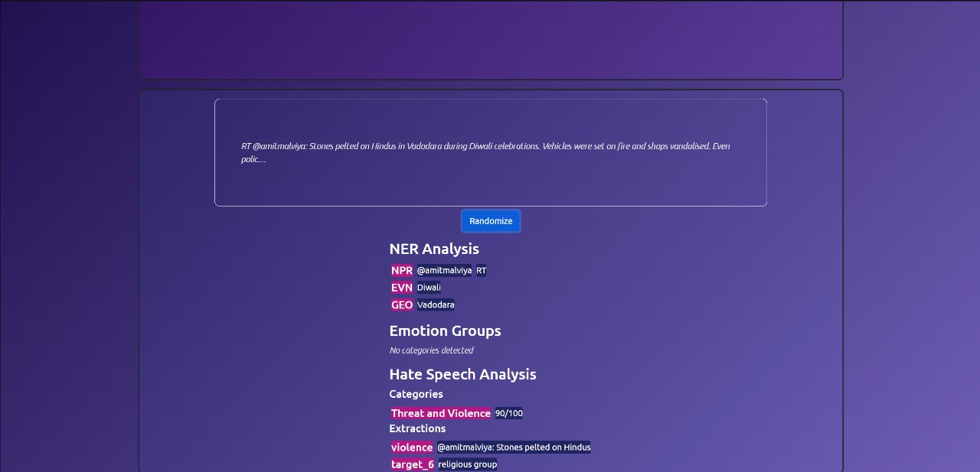The image size is (980, 472).
Task: Click the religious group extraction chip
Action: [467, 464]
